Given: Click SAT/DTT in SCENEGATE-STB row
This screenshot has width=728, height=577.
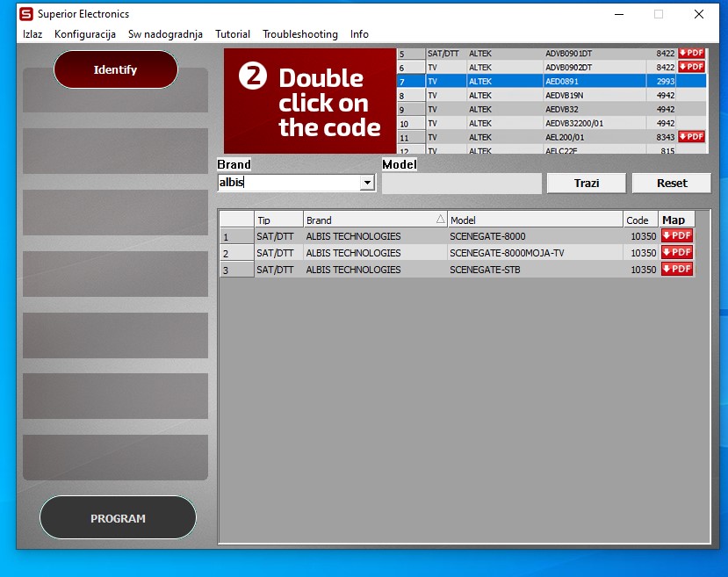Looking at the screenshot, I should coord(276,270).
